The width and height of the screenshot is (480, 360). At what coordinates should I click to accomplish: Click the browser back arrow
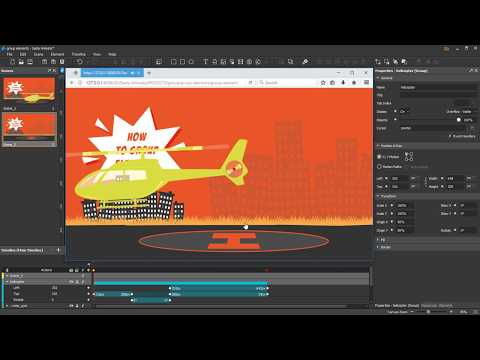pos(71,82)
